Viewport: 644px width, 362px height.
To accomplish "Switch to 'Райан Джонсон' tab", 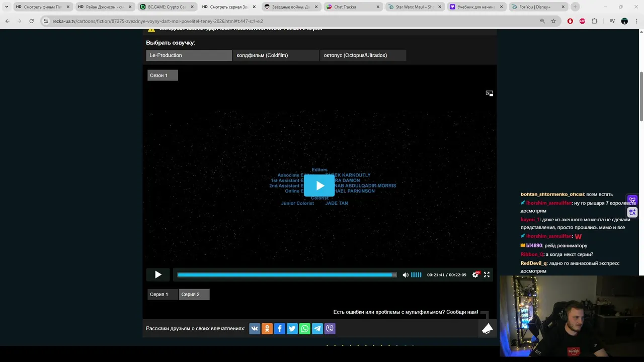I will 105,7.
